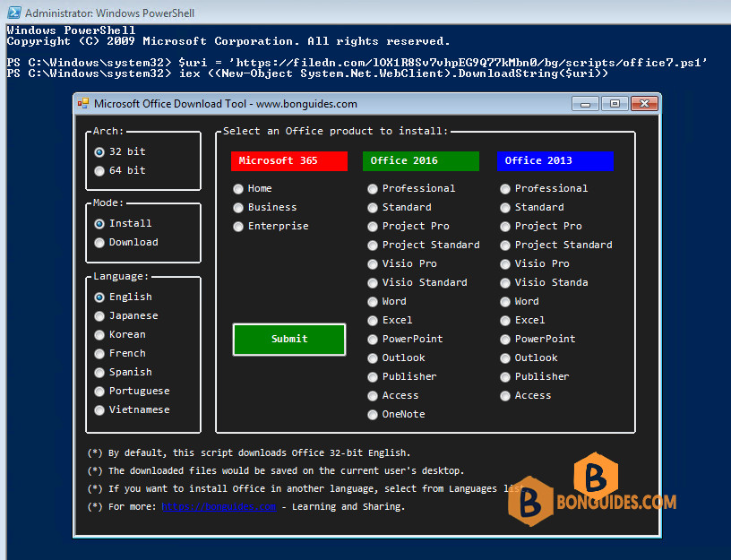731x560 pixels.
Task: Click the 'downloads Office 32-bit English' note
Action: point(249,453)
